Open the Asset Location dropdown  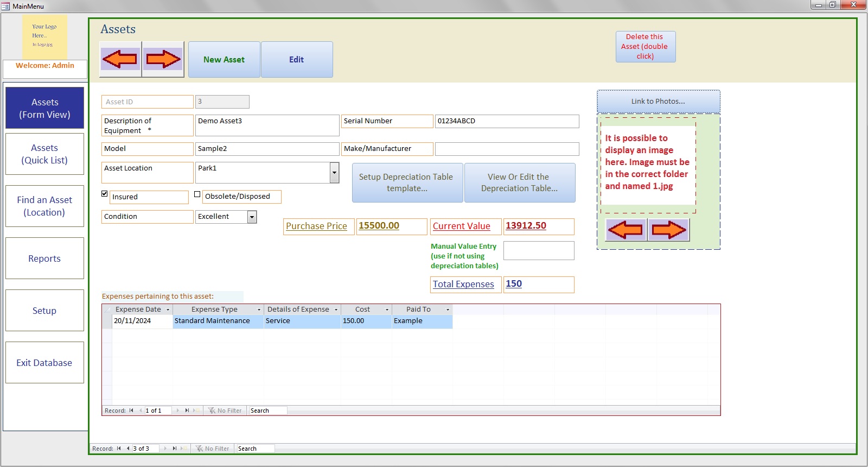click(334, 173)
